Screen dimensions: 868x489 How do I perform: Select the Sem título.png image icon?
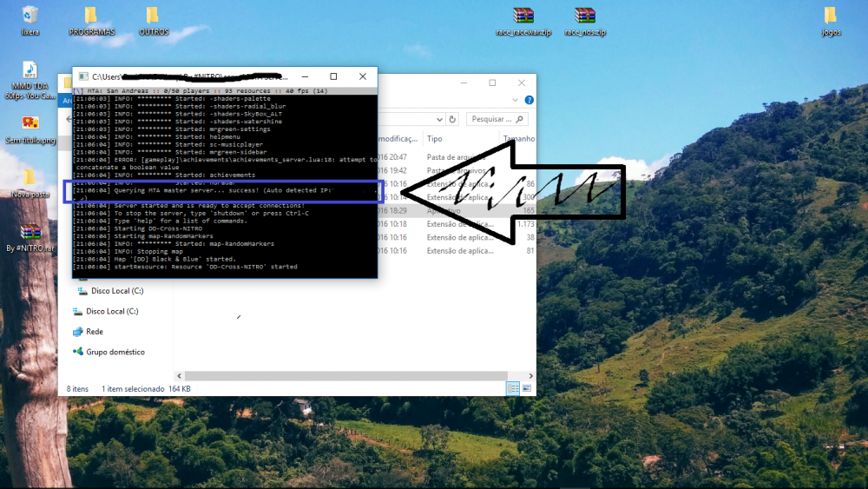point(30,123)
